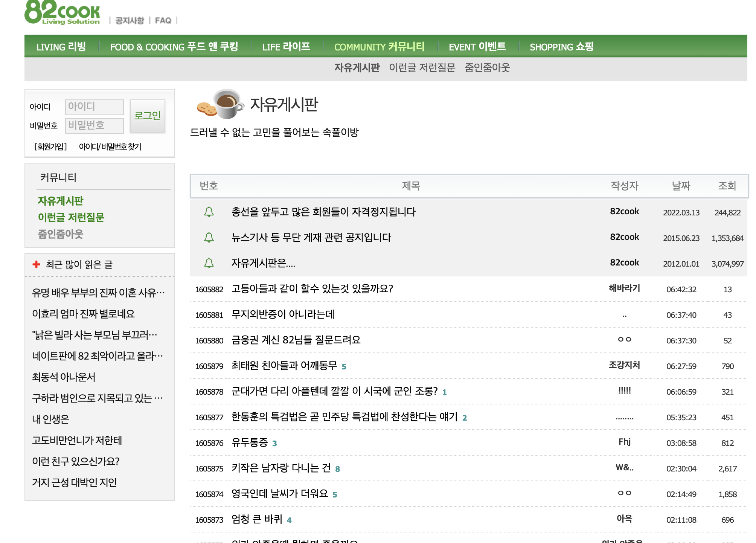
Task: Click the 비밀번호 input field
Action: click(x=94, y=126)
